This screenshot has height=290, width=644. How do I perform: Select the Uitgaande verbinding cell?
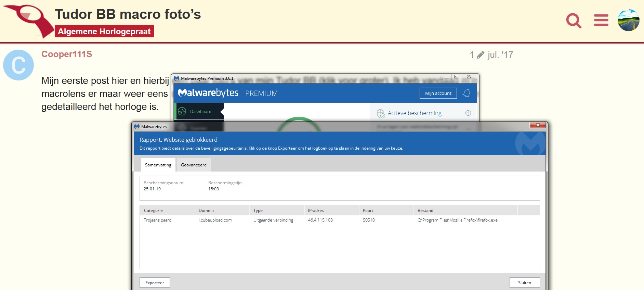pyautogui.click(x=273, y=220)
